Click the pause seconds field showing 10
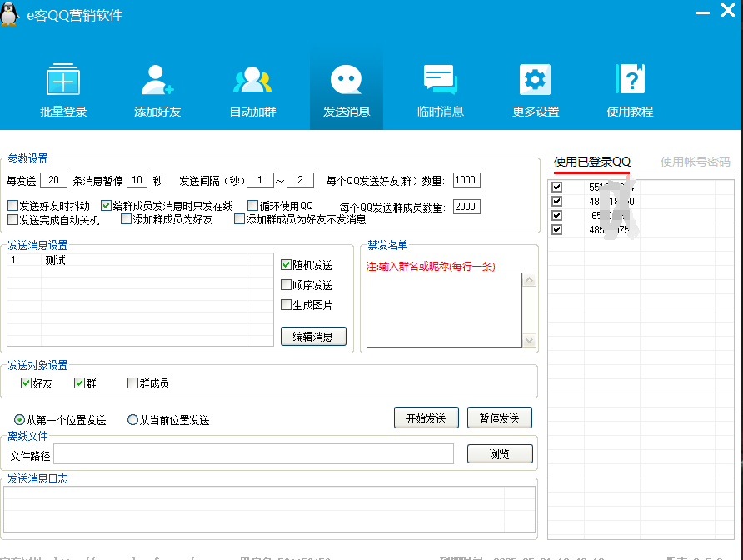 coord(137,180)
